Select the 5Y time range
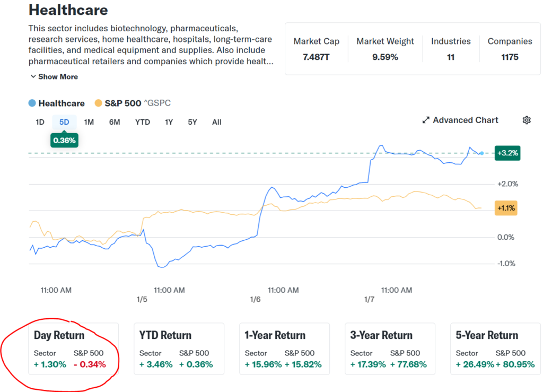The height and width of the screenshot is (392, 543). tap(192, 122)
